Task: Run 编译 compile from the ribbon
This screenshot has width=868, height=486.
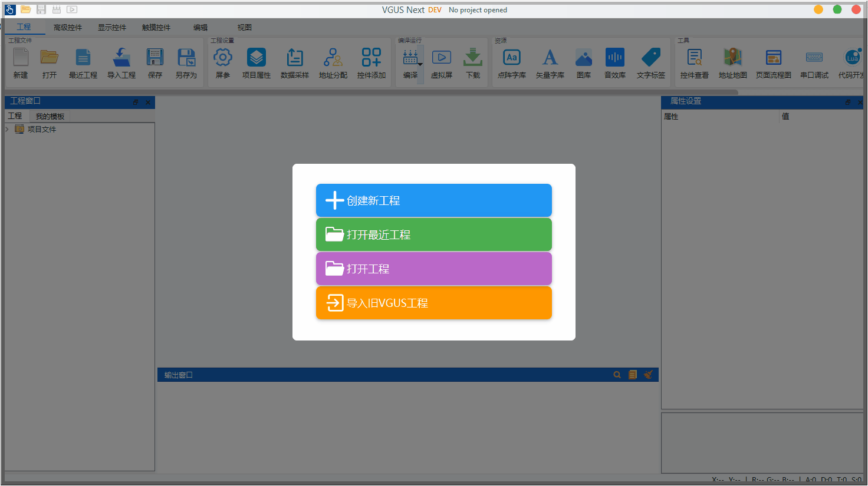Action: click(410, 57)
